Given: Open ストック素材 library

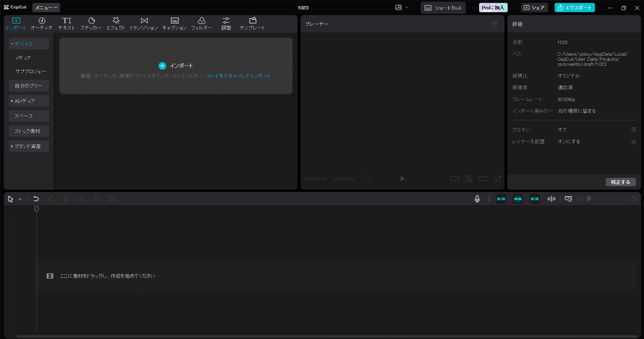Looking at the screenshot, I should point(29,131).
